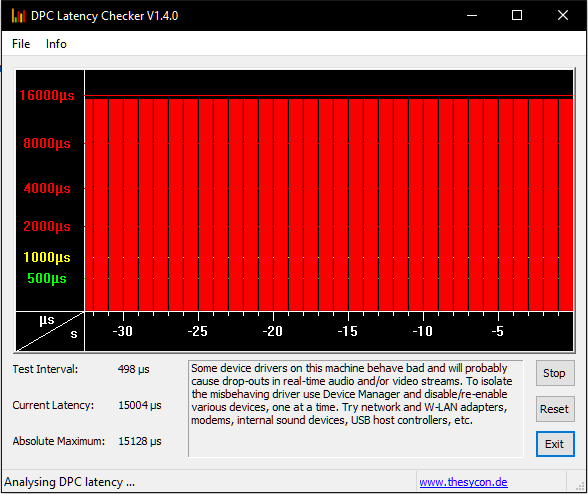Viewport: 588px width, 494px height.
Task: Click the 16000µs axis label
Action: pos(47,95)
